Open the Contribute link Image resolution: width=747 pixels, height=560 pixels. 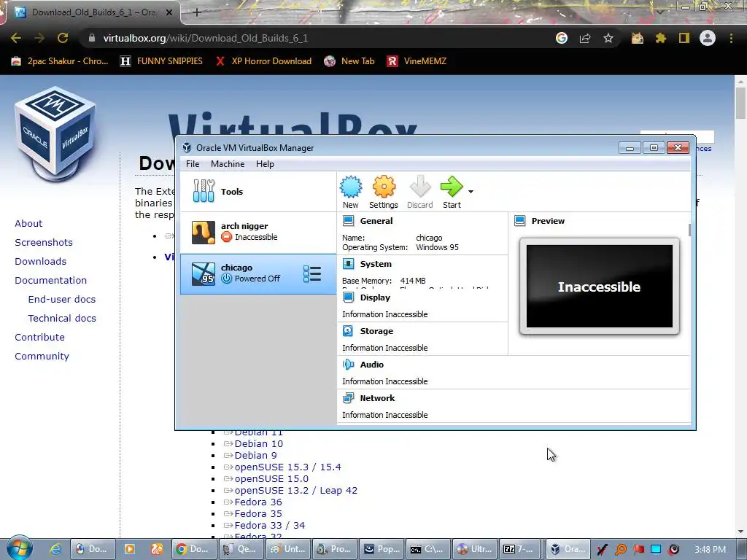pyautogui.click(x=39, y=337)
